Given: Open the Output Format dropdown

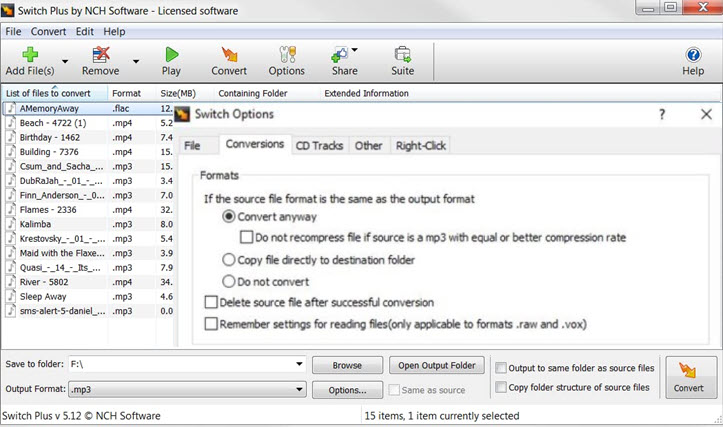Looking at the screenshot, I should pyautogui.click(x=299, y=390).
